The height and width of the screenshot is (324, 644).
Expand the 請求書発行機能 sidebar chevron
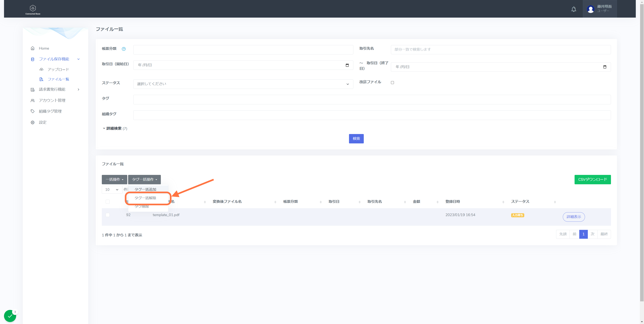click(78, 89)
